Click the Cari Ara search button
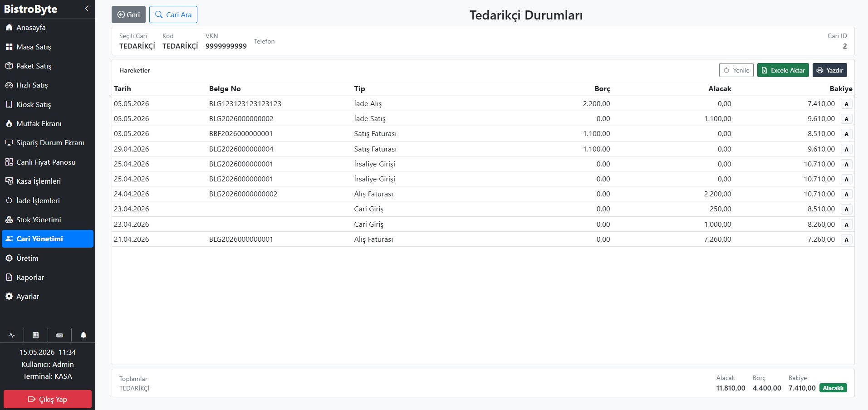Viewport: 868px width, 410px height. click(x=173, y=15)
